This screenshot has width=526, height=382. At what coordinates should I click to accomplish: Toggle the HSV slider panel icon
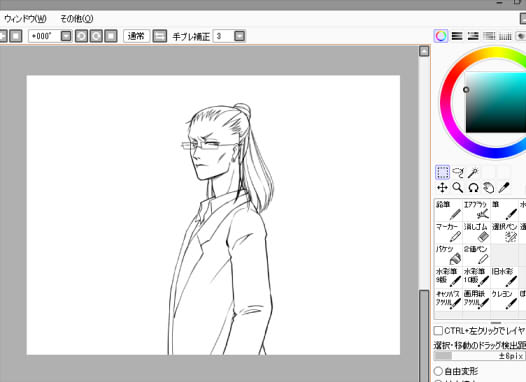[473, 36]
